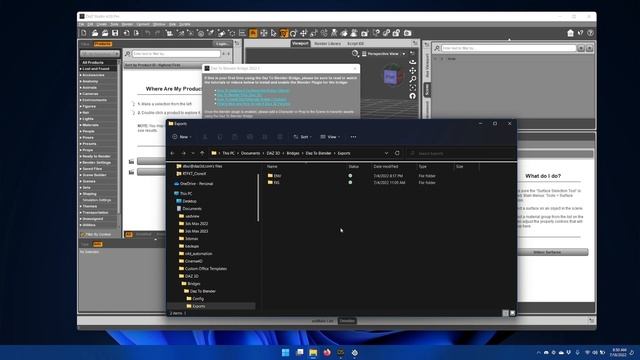Click Refresh icon in Explorer address bar
The image size is (640, 360).
pyautogui.click(x=397, y=153)
